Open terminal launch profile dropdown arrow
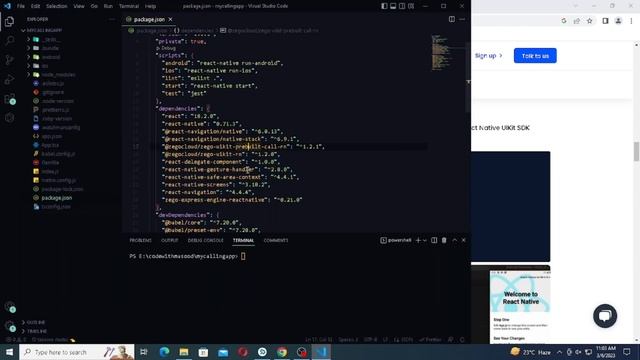The image size is (640, 360). [424, 240]
